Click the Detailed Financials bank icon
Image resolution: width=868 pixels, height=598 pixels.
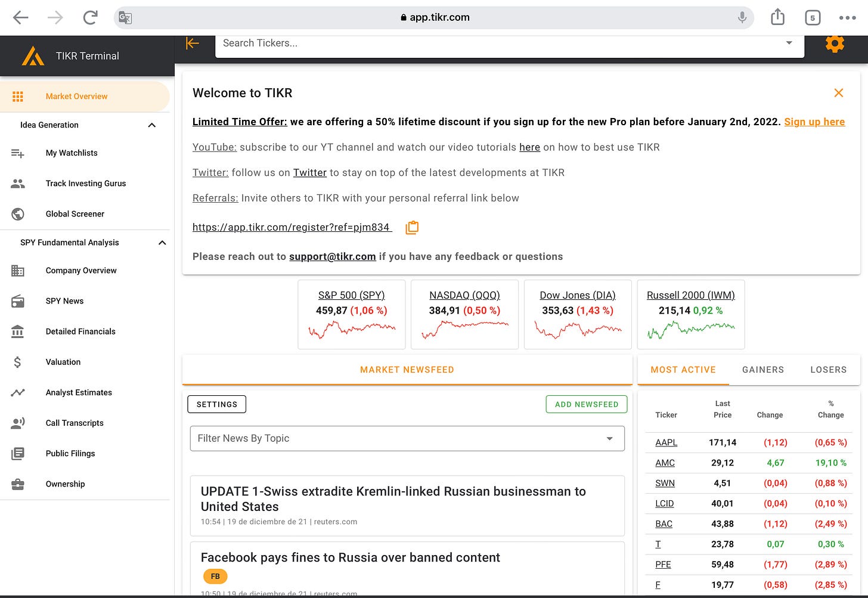click(x=18, y=331)
